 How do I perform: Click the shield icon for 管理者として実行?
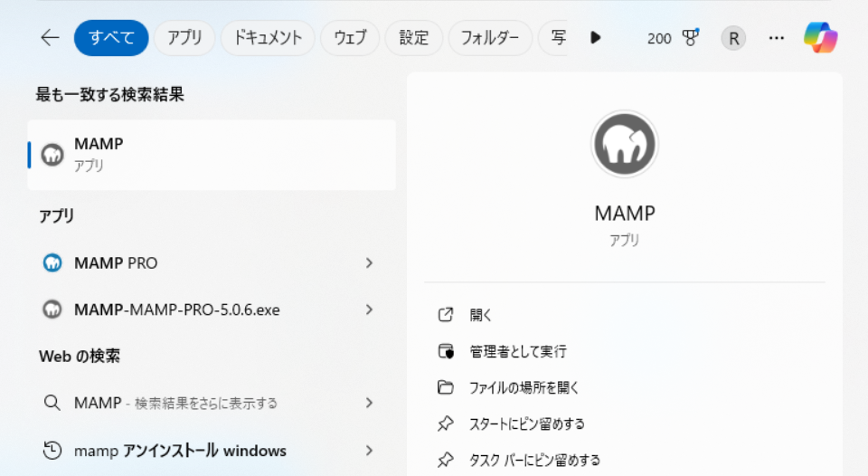click(x=446, y=351)
